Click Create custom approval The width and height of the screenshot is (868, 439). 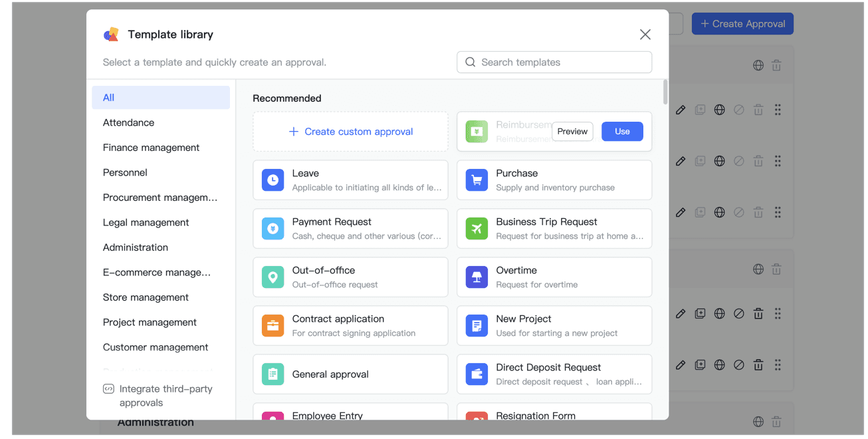pos(350,132)
